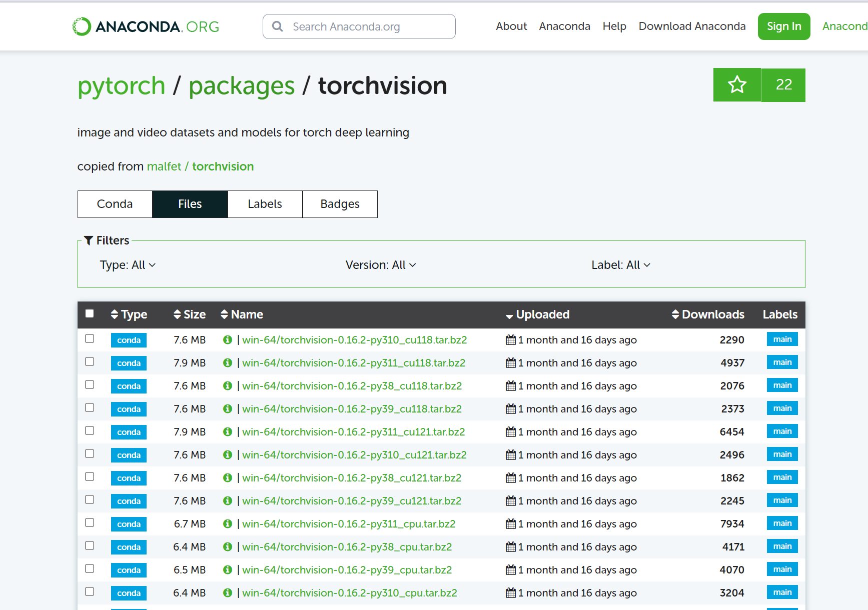
Task: Star the torchvision package
Action: [x=737, y=85]
